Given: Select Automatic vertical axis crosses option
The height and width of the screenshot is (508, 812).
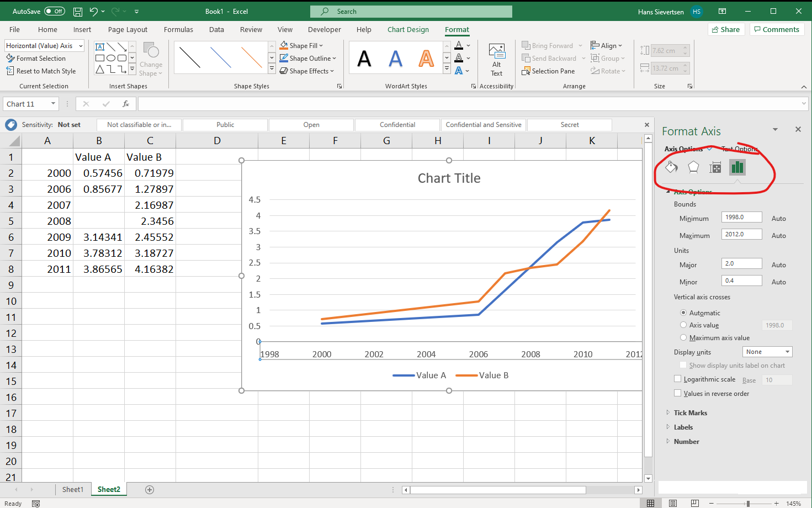Looking at the screenshot, I should 683,313.
